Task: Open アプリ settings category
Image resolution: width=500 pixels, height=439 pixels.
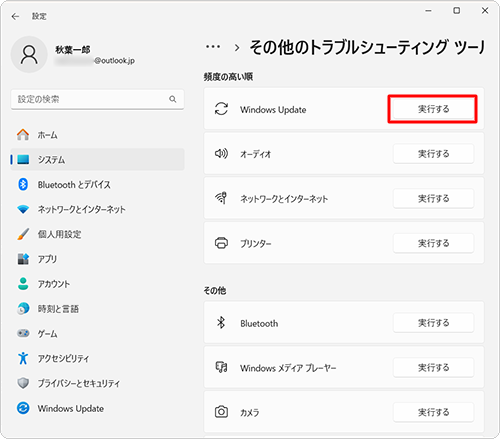Action: tap(97, 259)
